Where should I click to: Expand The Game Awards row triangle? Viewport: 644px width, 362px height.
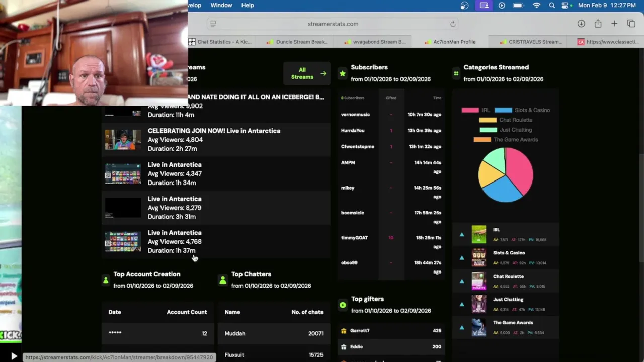462,327
